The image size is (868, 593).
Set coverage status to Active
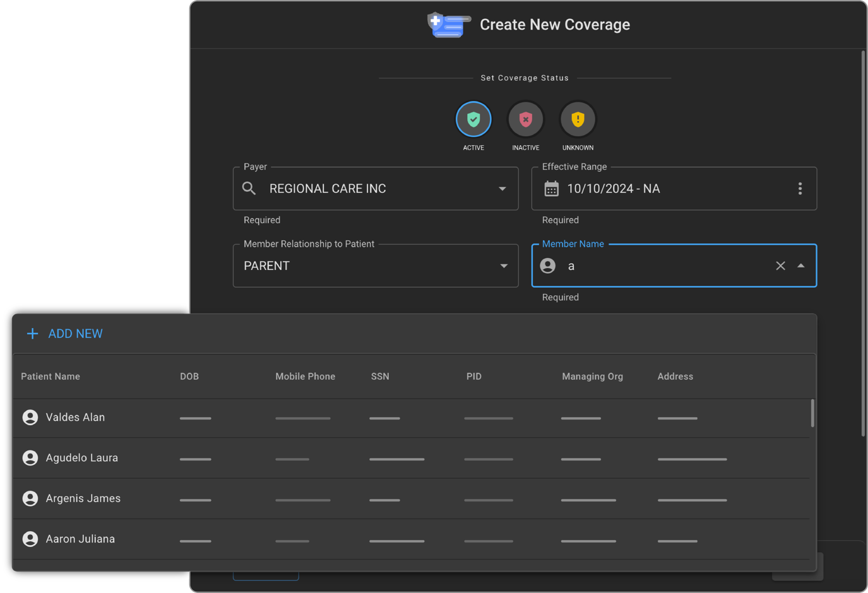coord(473,119)
